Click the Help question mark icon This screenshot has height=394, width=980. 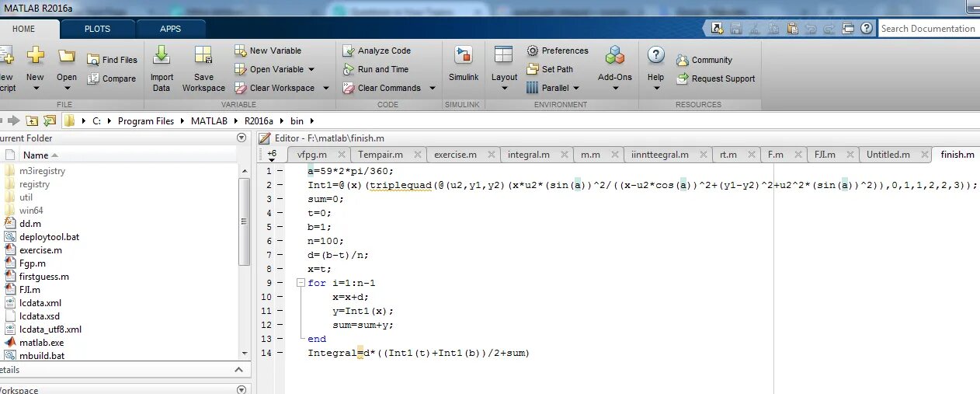click(656, 55)
